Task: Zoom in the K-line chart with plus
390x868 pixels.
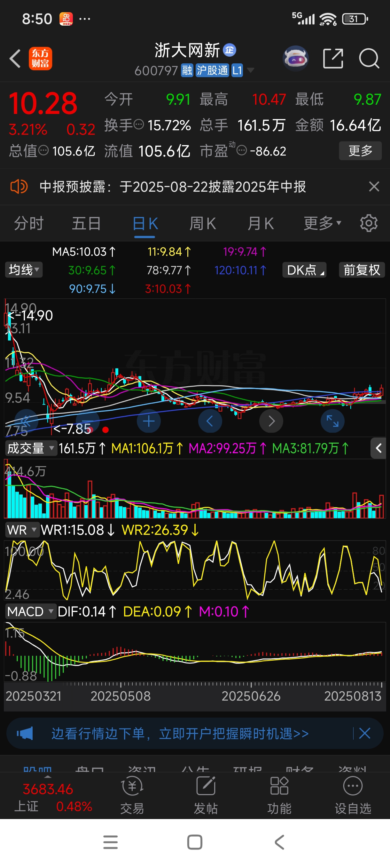Action: coord(149,421)
